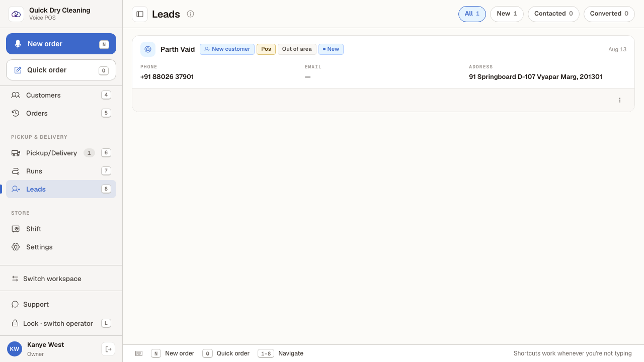Screen dimensions: 644x362
Task: Click the Support chat bubble icon
Action: 15,304
